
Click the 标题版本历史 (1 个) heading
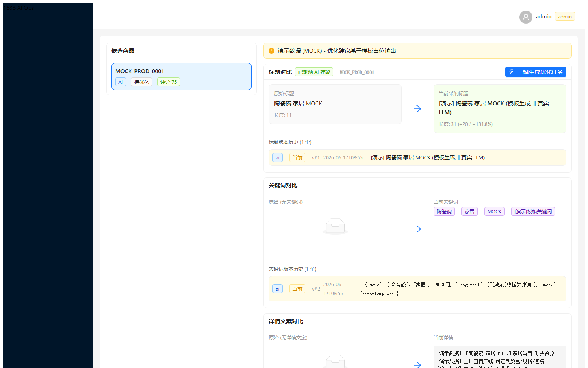point(290,142)
